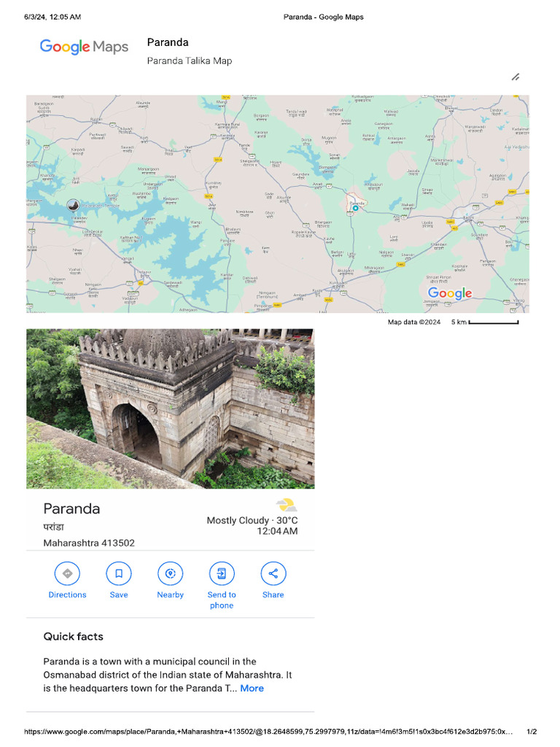
Task: Click the Paranda location pin on map
Action: tap(355, 208)
